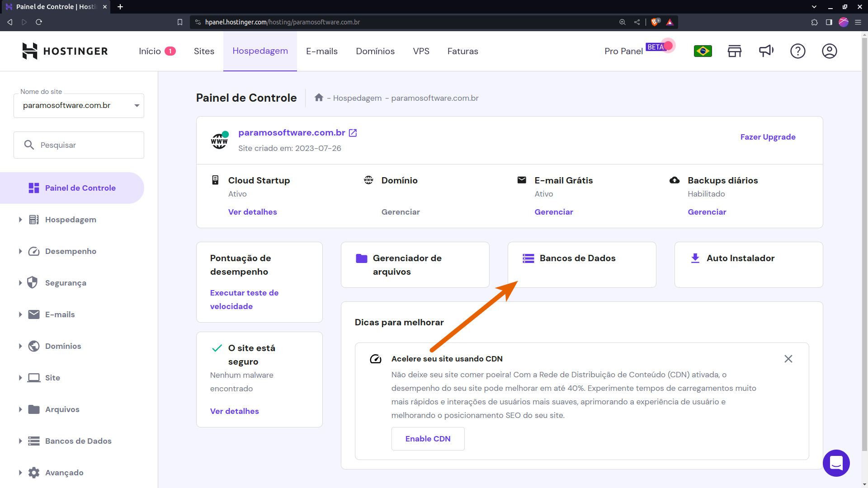This screenshot has height=488, width=868.
Task: Click Gerenciar under E-mail Grátis
Action: point(553,212)
